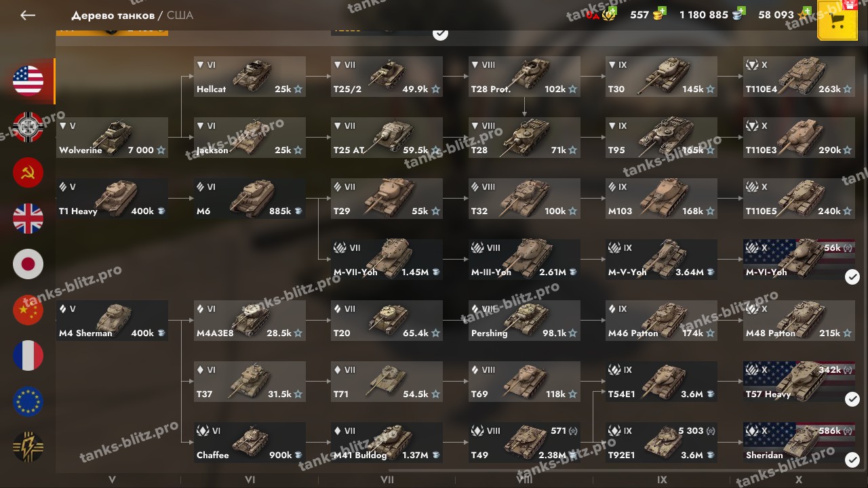The width and height of the screenshot is (868, 488).
Task: Add credits with the plus icon
Action: [741, 11]
